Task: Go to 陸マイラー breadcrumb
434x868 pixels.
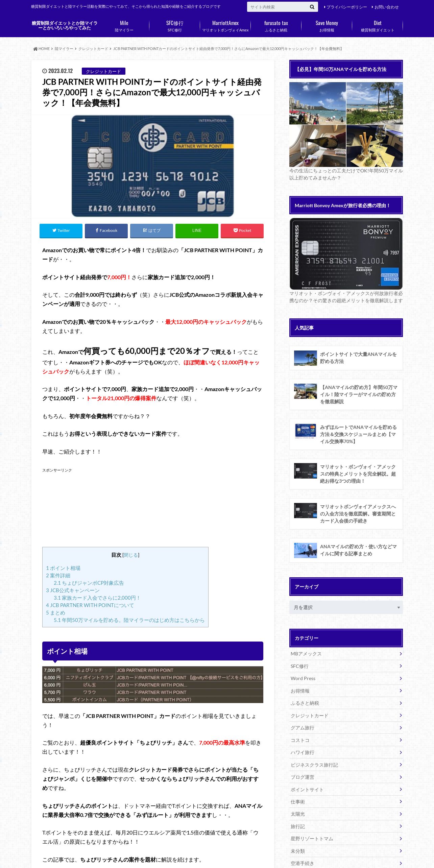Action: [x=64, y=49]
